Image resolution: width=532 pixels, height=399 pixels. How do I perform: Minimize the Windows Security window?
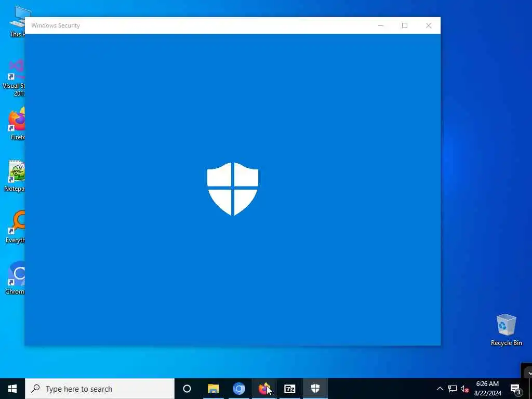[381, 25]
